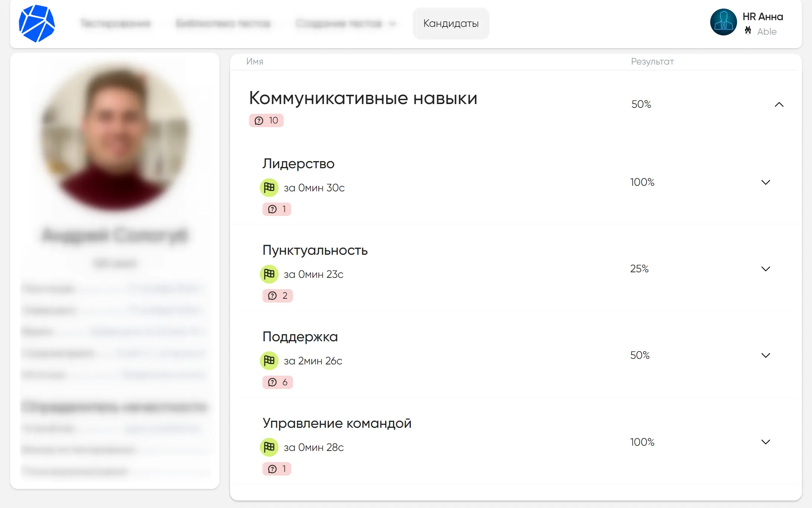812x508 pixels.
Task: Click the flag icon for Поддержка
Action: click(x=269, y=361)
